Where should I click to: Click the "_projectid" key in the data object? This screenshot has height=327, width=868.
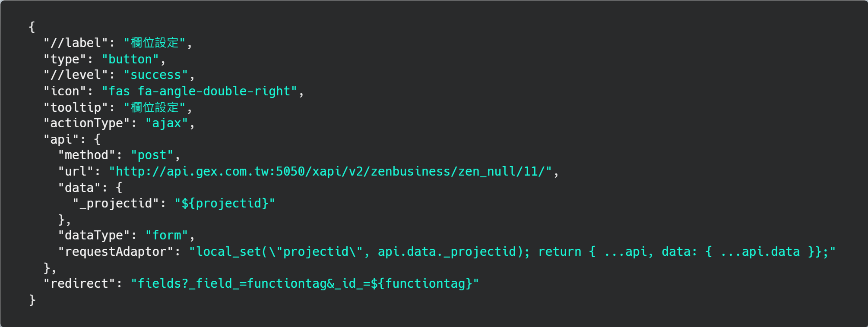pos(116,203)
